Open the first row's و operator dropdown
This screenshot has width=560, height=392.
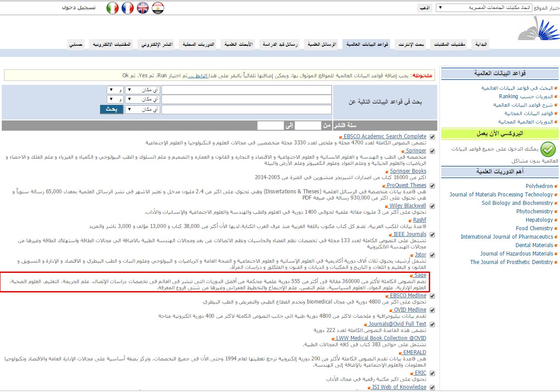[x=115, y=90]
